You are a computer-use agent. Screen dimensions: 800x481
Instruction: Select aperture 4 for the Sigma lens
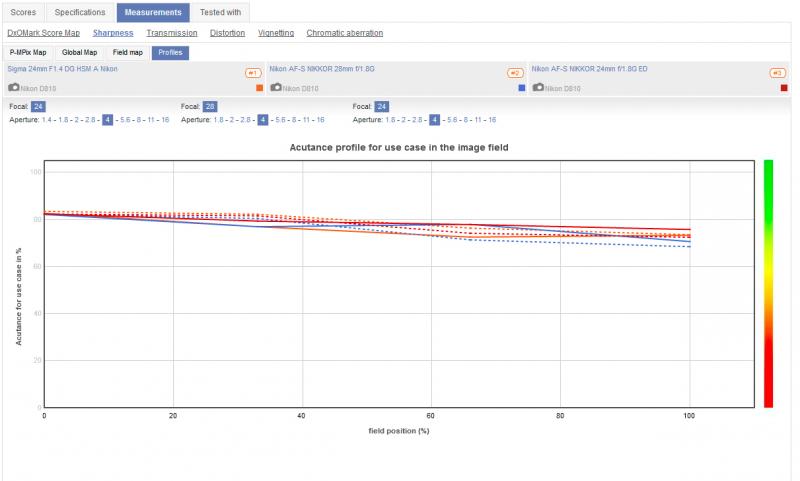pos(107,120)
